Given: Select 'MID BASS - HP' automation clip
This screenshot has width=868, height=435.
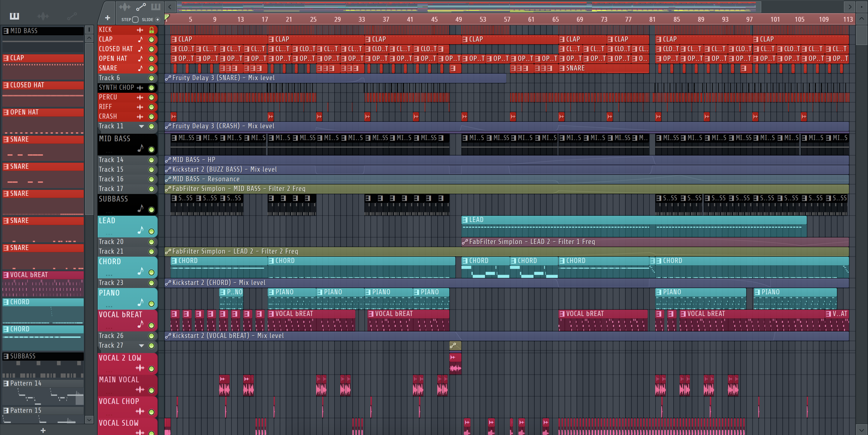Looking at the screenshot, I should click(x=506, y=160).
